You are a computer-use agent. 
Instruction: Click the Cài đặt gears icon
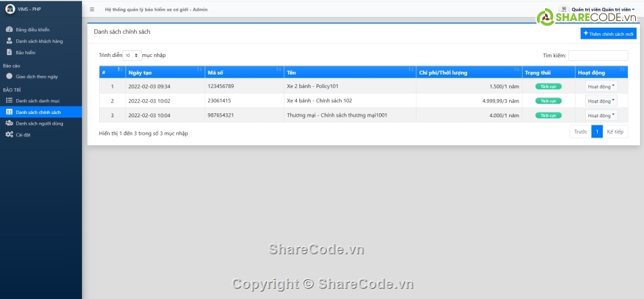[9, 134]
